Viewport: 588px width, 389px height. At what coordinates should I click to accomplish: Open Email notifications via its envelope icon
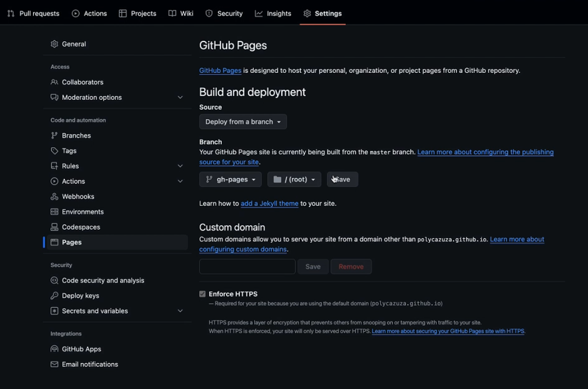point(56,364)
